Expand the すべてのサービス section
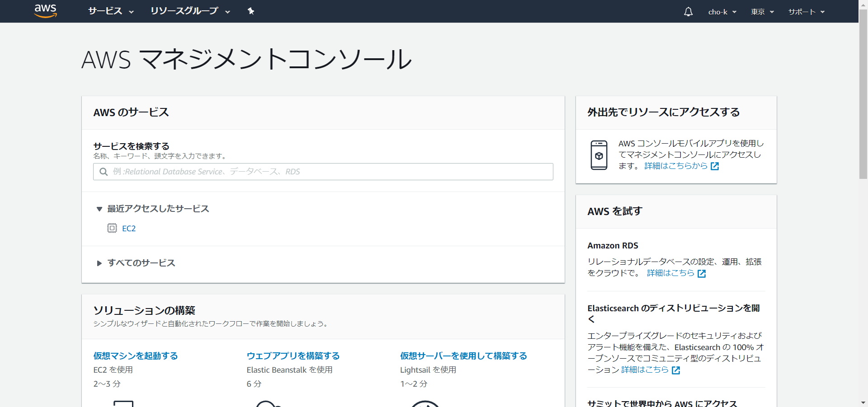868x407 pixels. [x=99, y=263]
